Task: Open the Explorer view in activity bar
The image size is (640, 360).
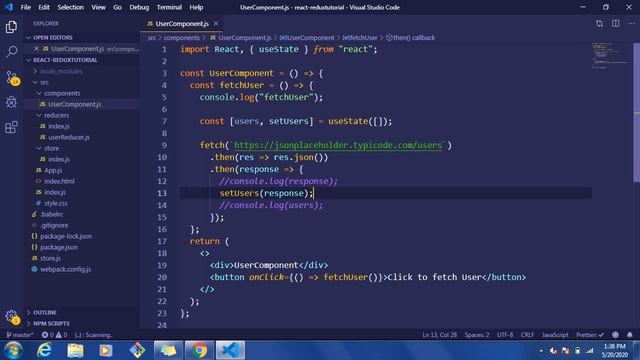Action: 11,27
